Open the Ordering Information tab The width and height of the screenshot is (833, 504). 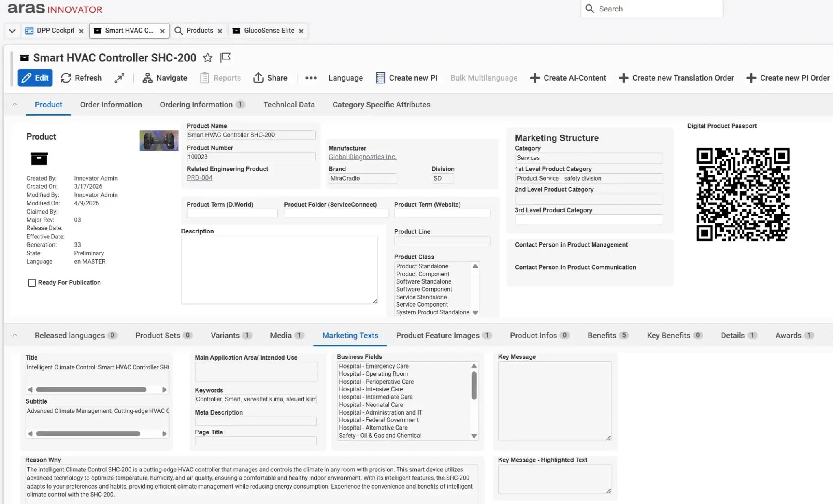point(202,105)
